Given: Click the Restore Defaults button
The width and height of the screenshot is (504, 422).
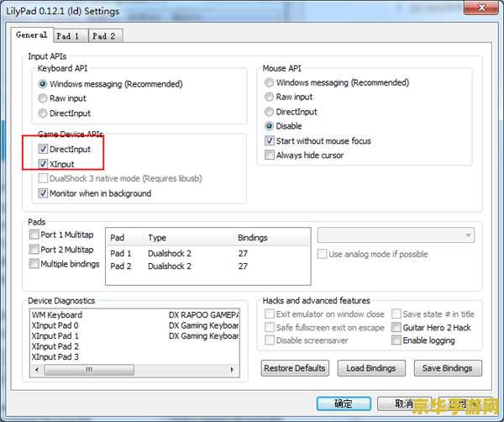Looking at the screenshot, I should pyautogui.click(x=295, y=368).
